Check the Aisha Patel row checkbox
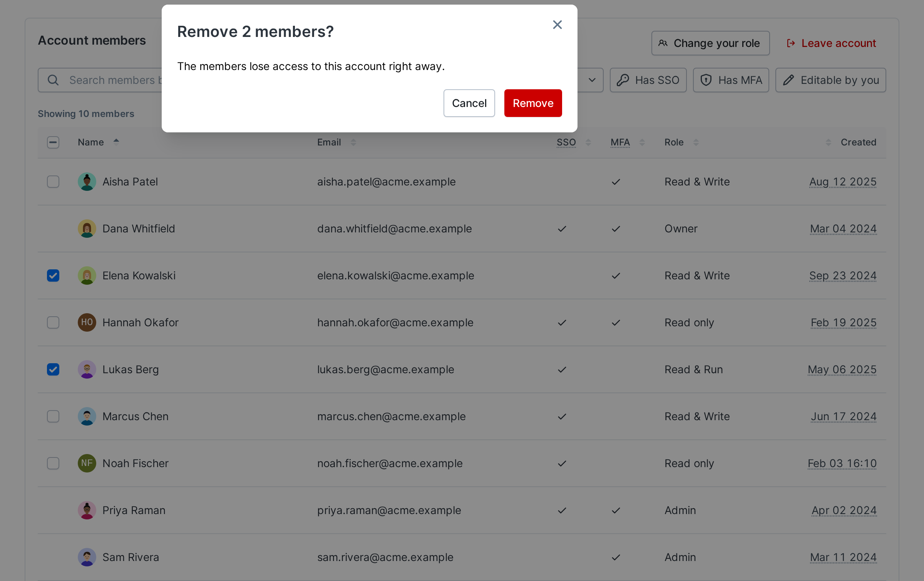This screenshot has width=924, height=581. (53, 182)
